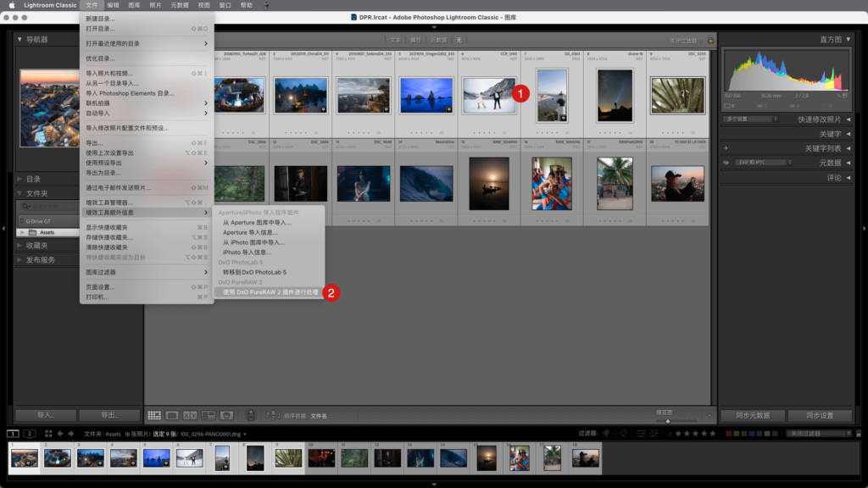868x488 pixels.
Task: Toggle the edited-photos filter icon
Action: tap(641, 434)
